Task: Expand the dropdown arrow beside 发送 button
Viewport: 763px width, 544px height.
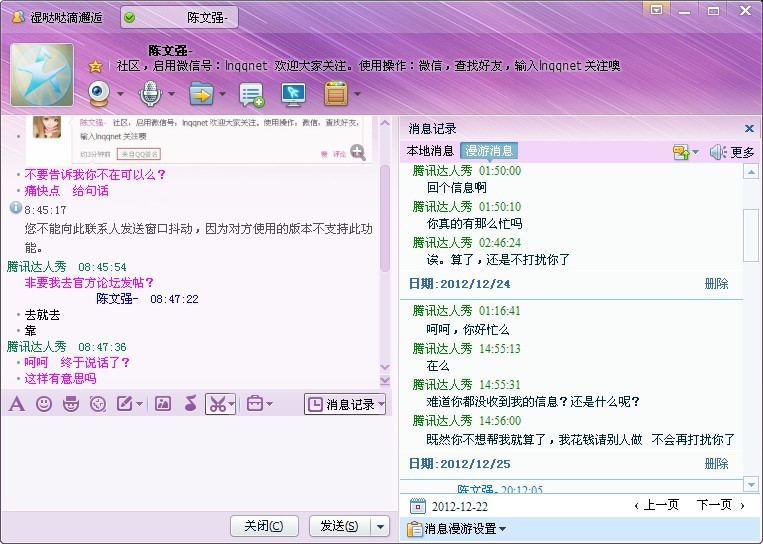Action: click(381, 526)
